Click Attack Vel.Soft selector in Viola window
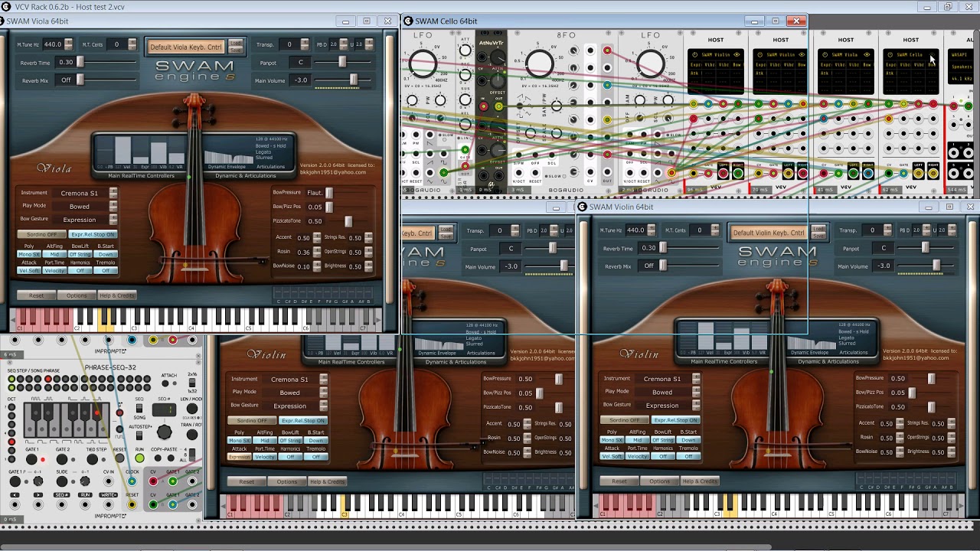This screenshot has width=980, height=551. click(29, 270)
